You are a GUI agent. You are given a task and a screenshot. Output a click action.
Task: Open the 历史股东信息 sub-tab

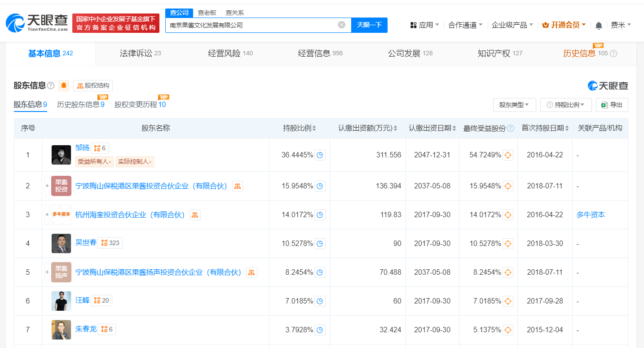point(80,104)
